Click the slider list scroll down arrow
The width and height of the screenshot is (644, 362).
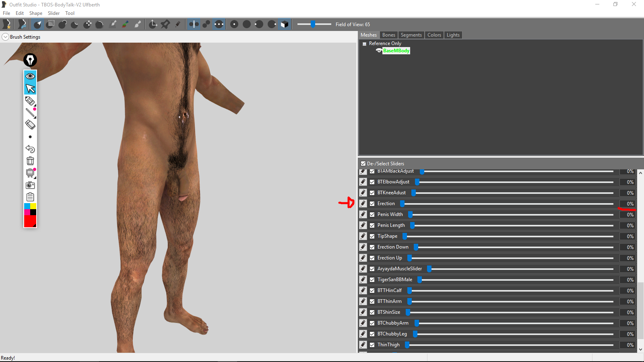pos(640,350)
